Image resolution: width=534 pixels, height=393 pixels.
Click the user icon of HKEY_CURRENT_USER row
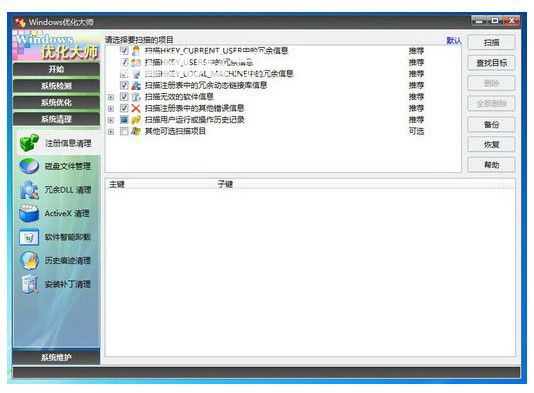pos(136,51)
